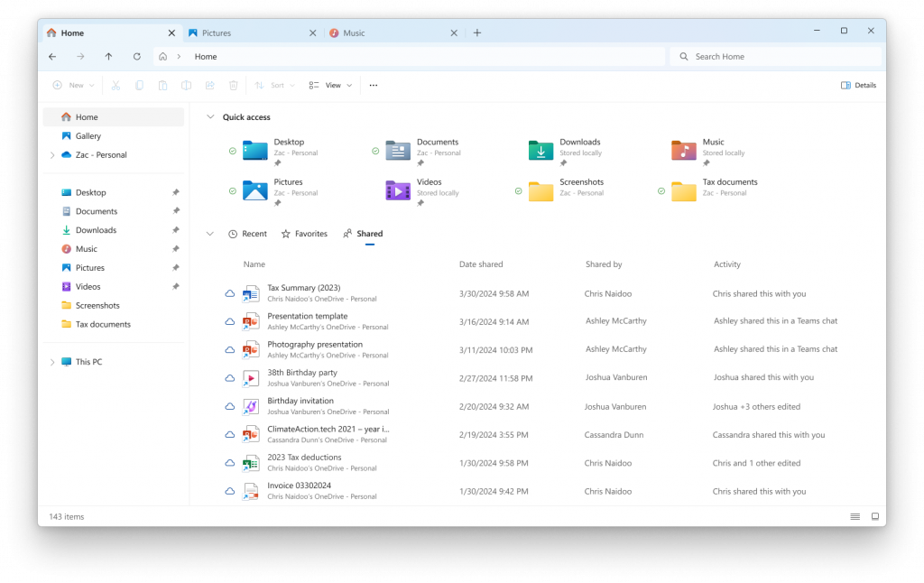Expand the Zac - Personal OneDrive tree
Viewport: 924px width, 583px height.
point(52,155)
